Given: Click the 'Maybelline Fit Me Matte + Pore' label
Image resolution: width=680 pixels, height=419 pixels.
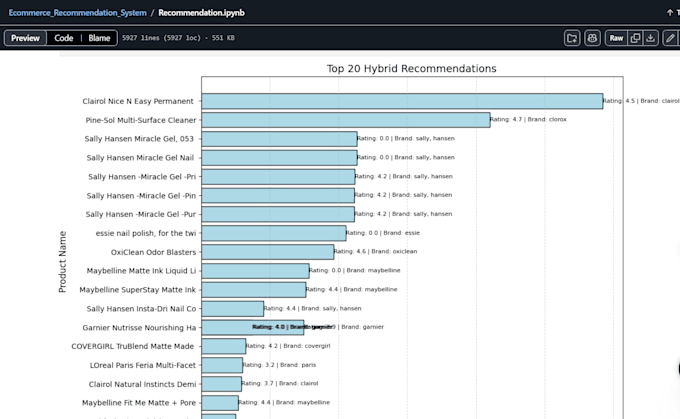Looking at the screenshot, I should tap(139, 403).
